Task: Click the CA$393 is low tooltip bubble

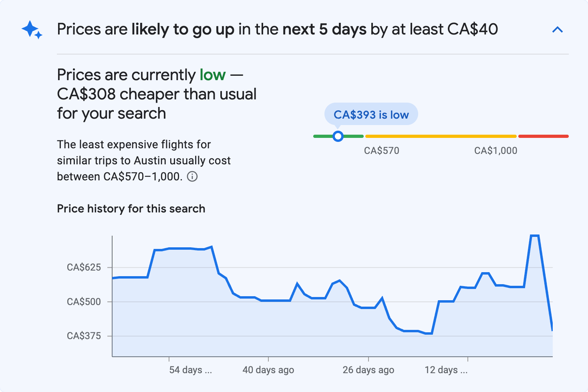Action: [x=371, y=114]
